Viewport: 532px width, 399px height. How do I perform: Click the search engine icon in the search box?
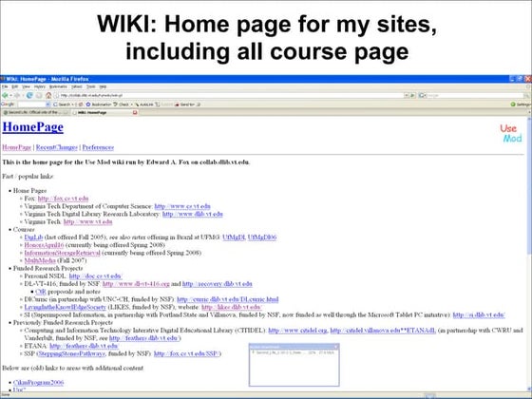(x=422, y=96)
